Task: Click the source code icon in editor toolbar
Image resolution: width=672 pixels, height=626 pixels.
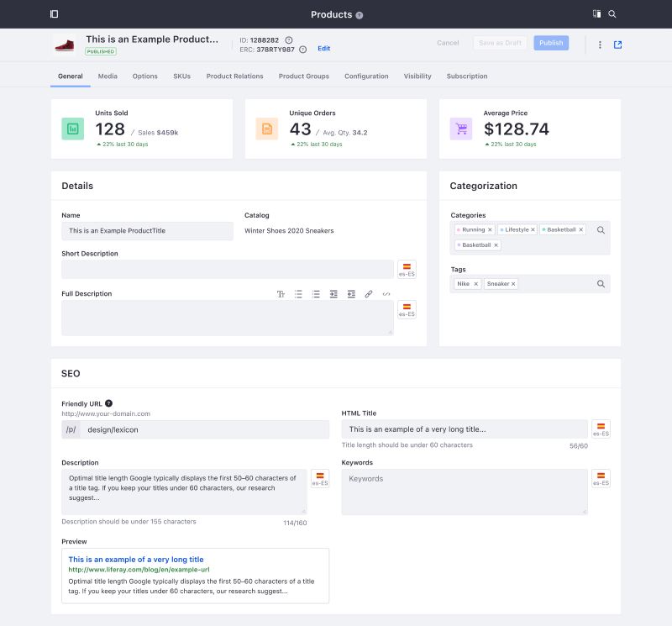Action: point(386,294)
